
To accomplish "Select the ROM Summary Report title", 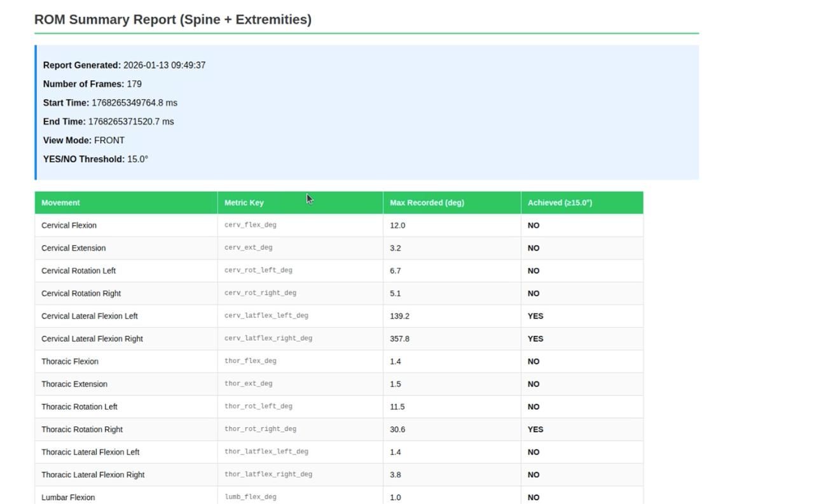I will coord(173,19).
